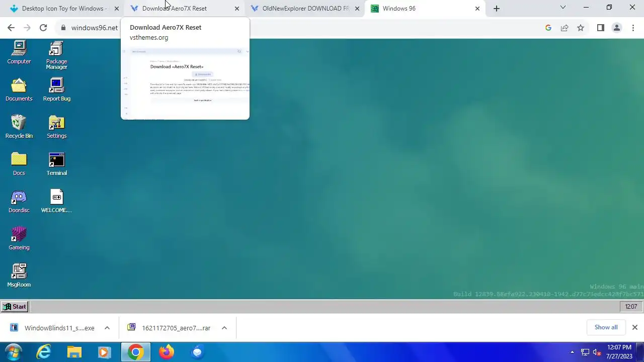This screenshot has height=362, width=644.
Task: Click the Windows 96 Start button
Action: click(x=14, y=307)
